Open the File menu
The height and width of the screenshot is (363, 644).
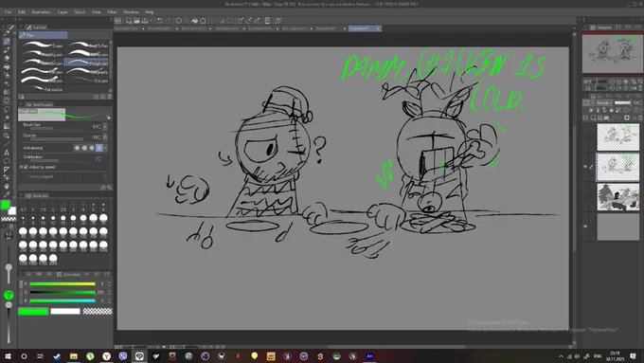click(8, 12)
